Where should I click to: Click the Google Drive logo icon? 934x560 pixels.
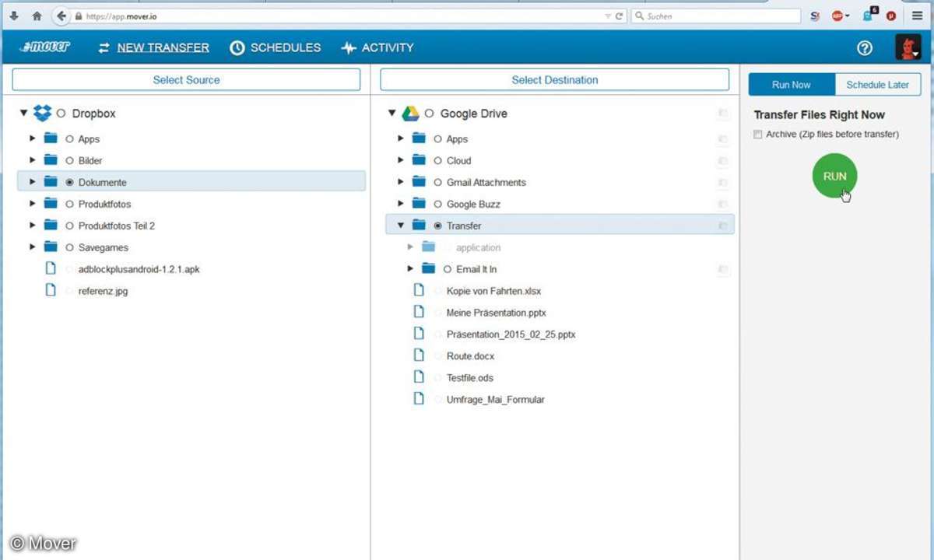tap(410, 114)
